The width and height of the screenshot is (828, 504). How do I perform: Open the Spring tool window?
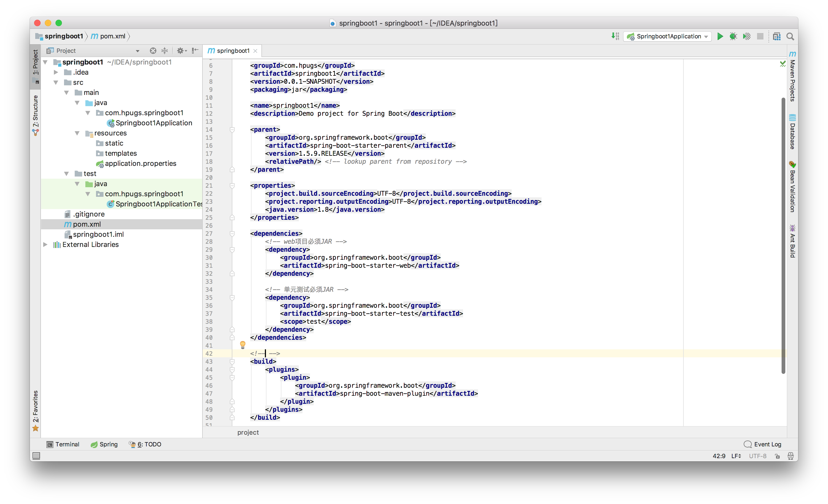(x=104, y=444)
